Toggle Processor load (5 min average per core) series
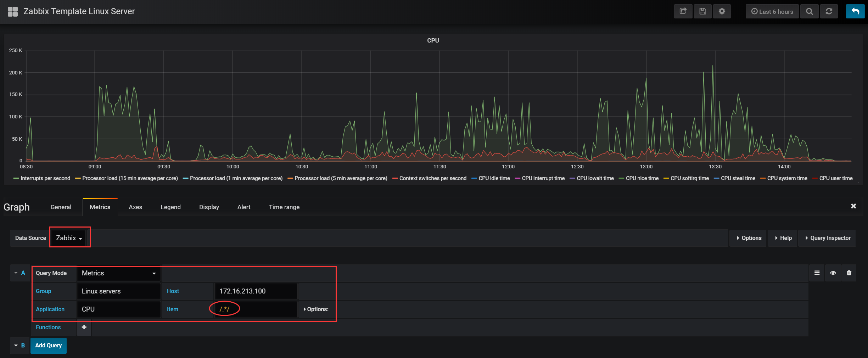868x358 pixels. 341,178
